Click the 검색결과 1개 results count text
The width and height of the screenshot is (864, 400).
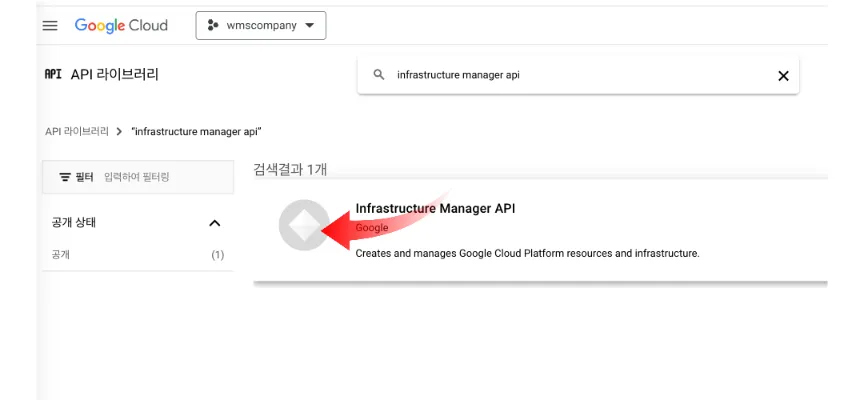pos(290,169)
